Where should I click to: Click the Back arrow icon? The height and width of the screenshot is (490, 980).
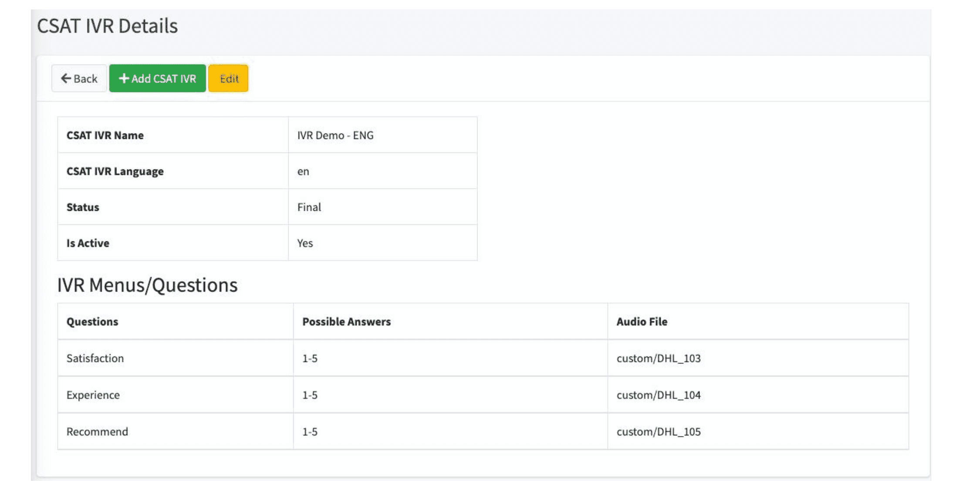[66, 78]
